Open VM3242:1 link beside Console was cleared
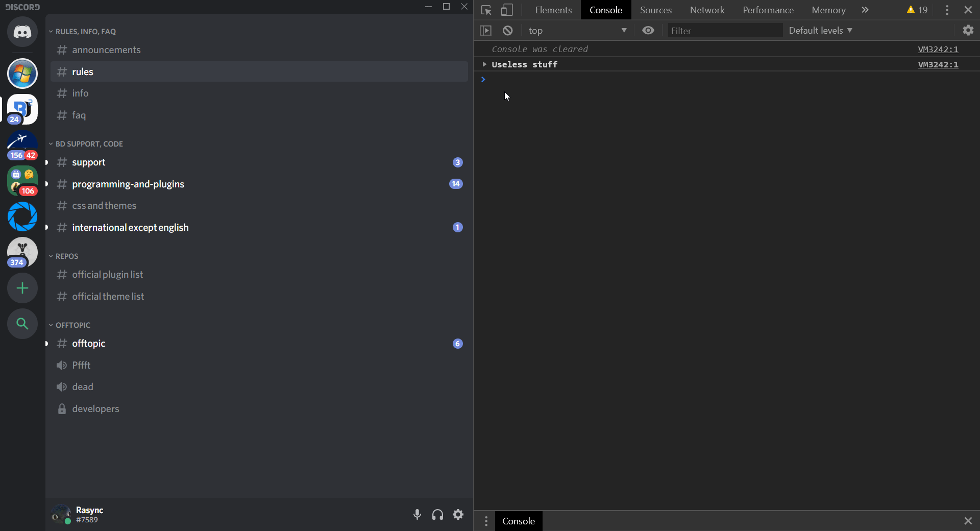The height and width of the screenshot is (531, 980). pyautogui.click(x=938, y=49)
